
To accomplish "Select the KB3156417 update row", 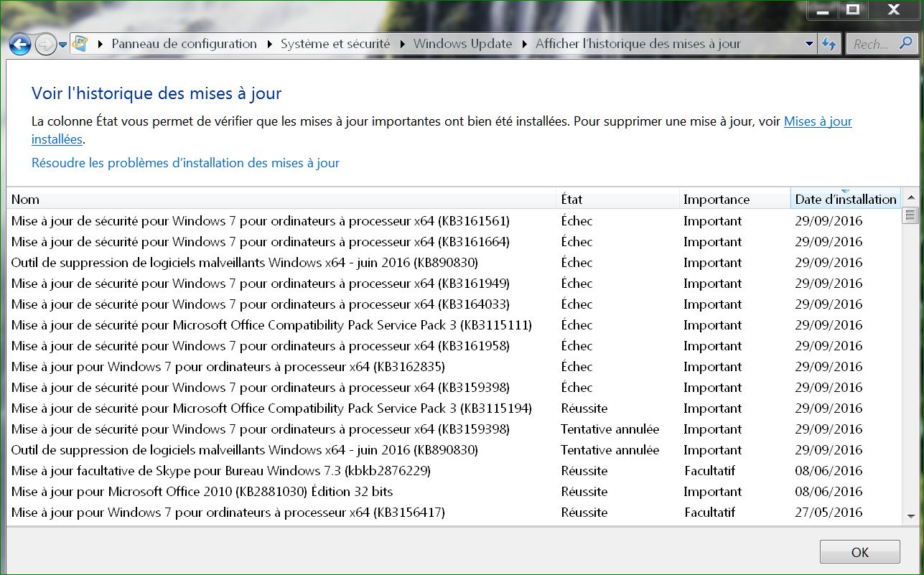I will coord(454,512).
